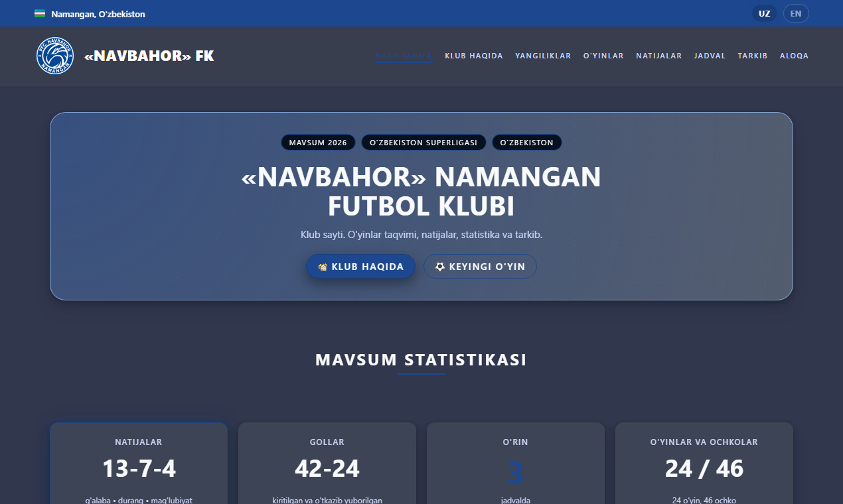843x504 pixels.
Task: Click the "24 o'yin, 46 ochko" caption
Action: coord(704,500)
